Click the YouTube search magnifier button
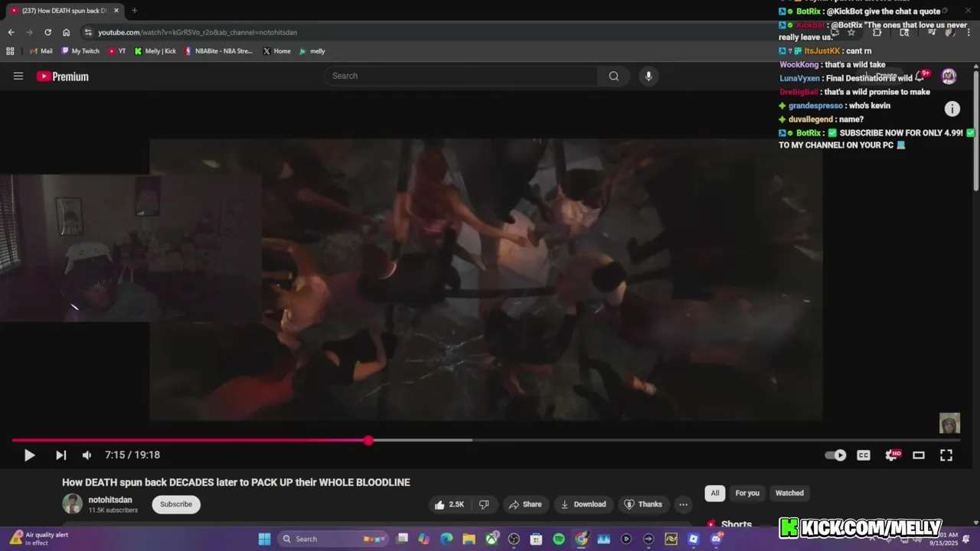This screenshot has width=980, height=551. [x=614, y=76]
